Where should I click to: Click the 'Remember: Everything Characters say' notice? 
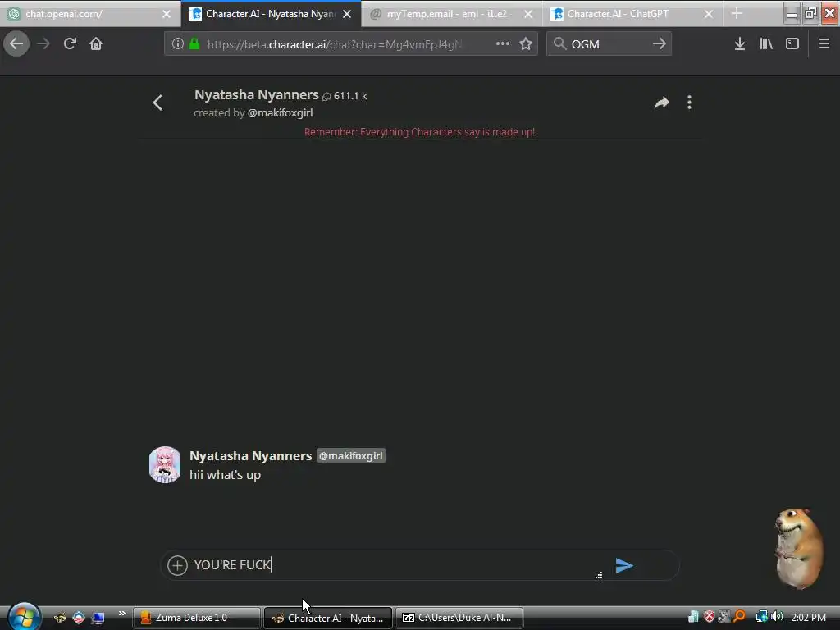pyautogui.click(x=419, y=132)
